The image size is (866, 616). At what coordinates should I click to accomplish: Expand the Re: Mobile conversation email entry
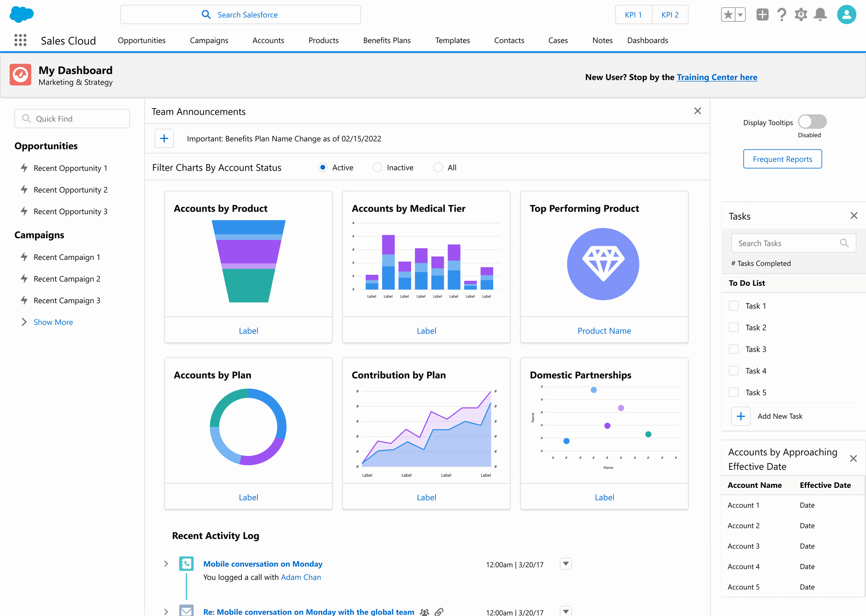point(166,611)
